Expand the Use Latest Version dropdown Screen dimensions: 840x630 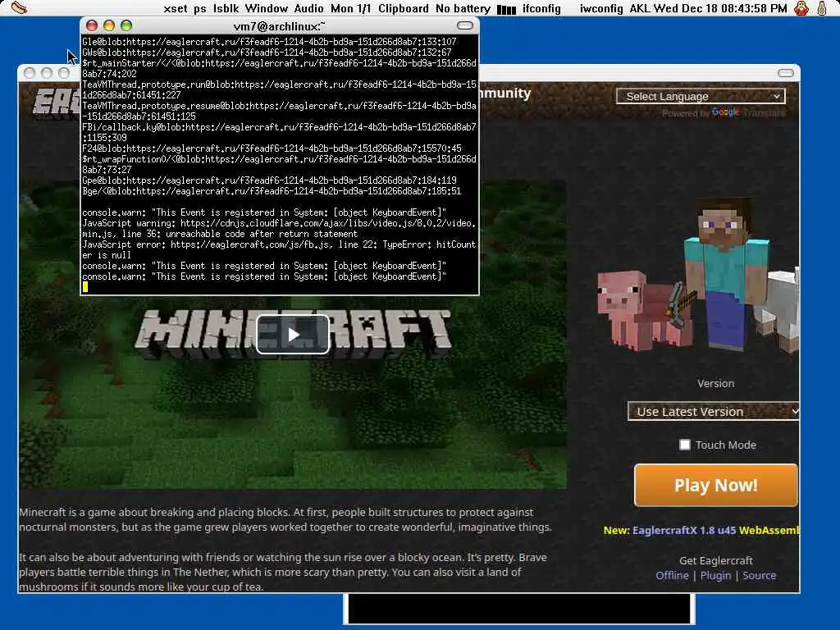click(713, 412)
